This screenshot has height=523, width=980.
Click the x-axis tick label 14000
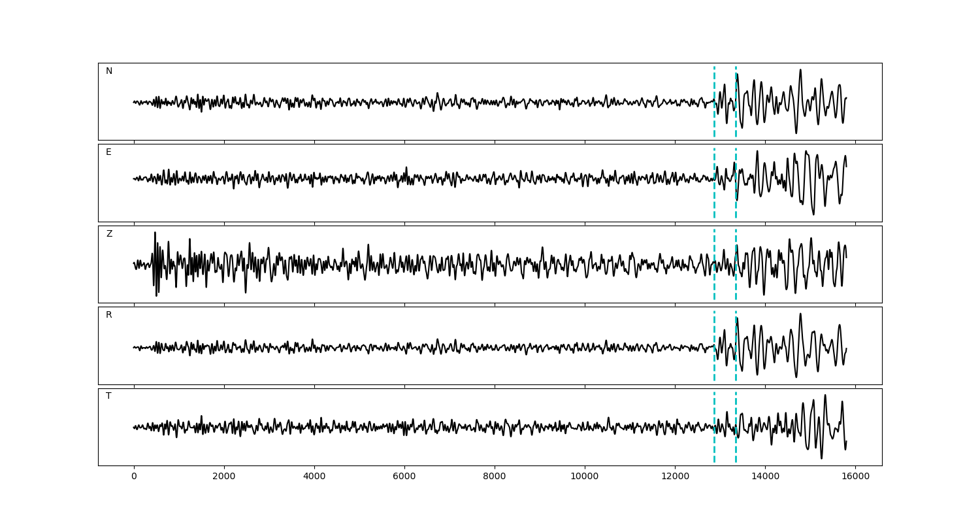(x=765, y=477)
